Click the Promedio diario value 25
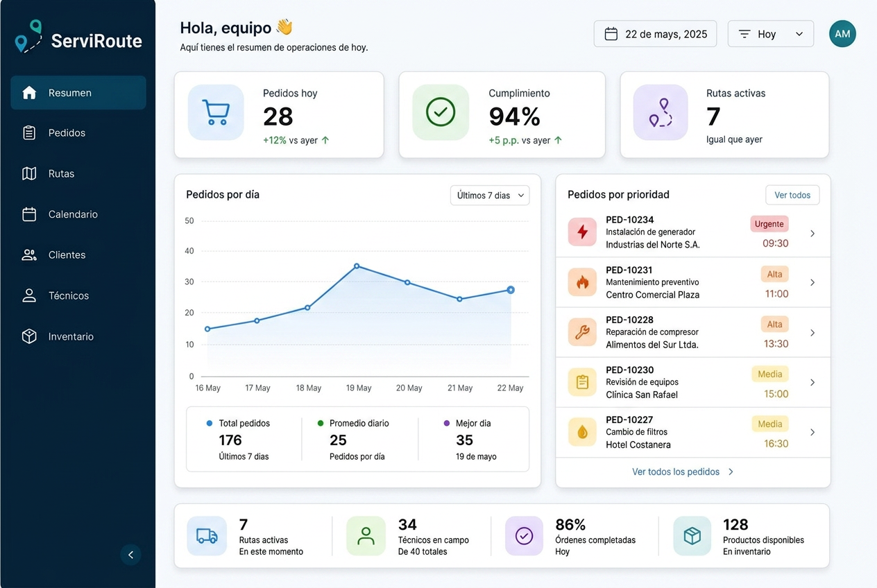The image size is (877, 588). pyautogui.click(x=338, y=440)
